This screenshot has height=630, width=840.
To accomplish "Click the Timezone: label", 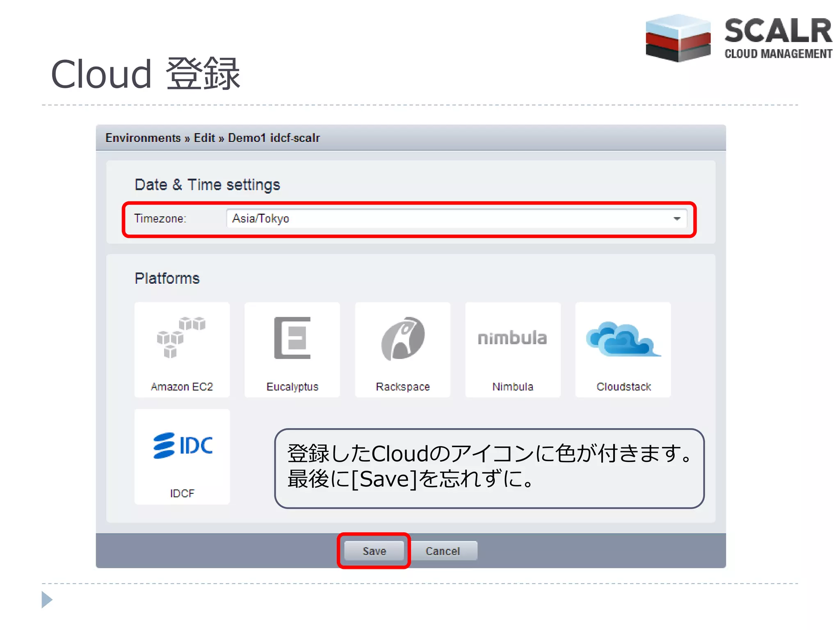I will click(x=160, y=219).
